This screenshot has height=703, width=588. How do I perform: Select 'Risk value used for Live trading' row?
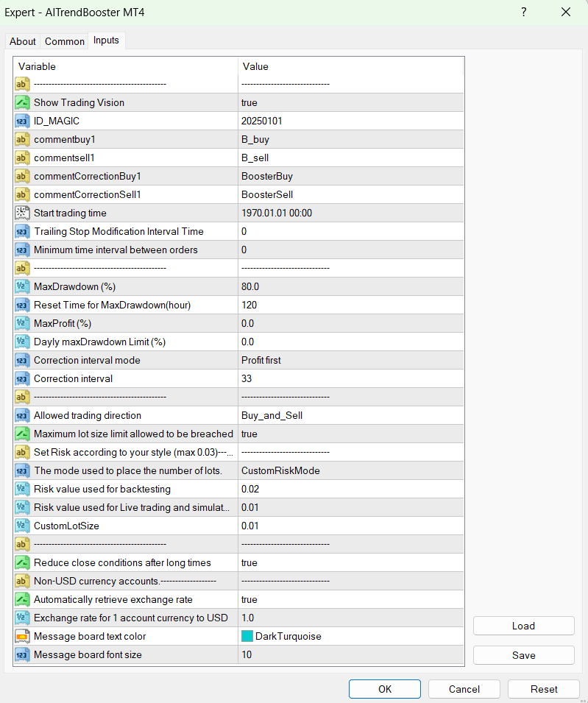tap(238, 507)
